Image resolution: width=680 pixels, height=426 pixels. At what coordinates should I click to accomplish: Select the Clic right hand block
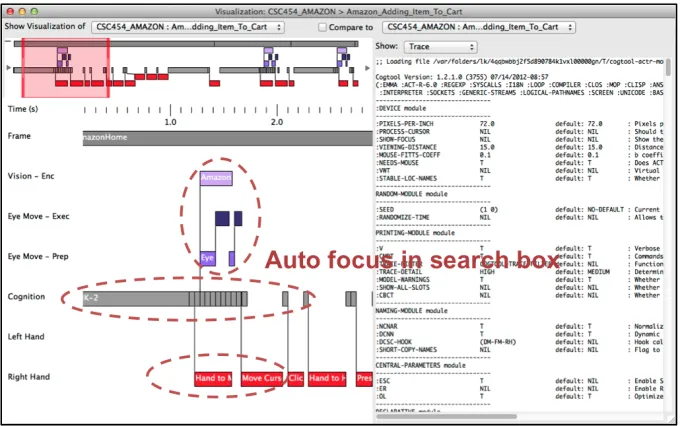(296, 379)
